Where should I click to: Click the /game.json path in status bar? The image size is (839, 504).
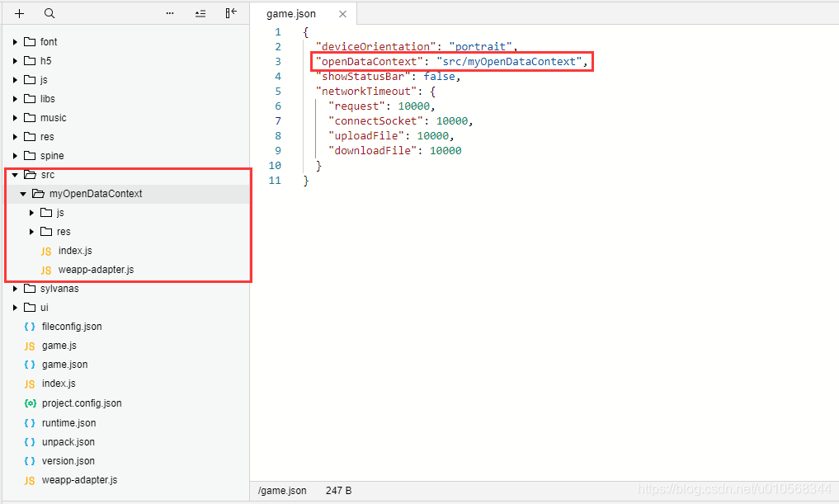(x=282, y=491)
